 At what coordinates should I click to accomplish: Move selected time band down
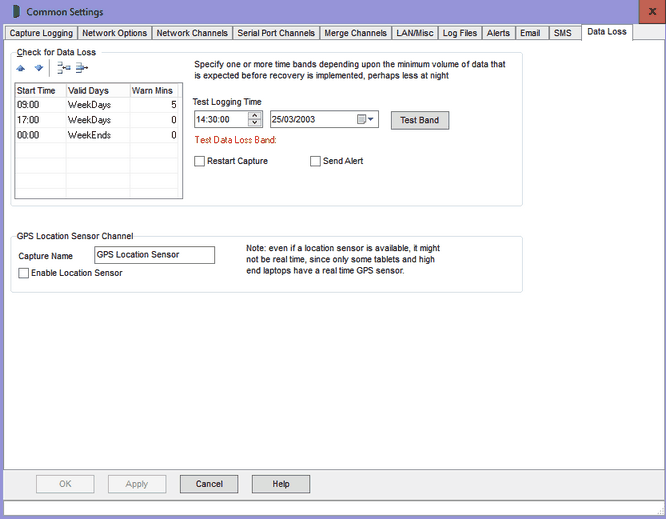39,68
